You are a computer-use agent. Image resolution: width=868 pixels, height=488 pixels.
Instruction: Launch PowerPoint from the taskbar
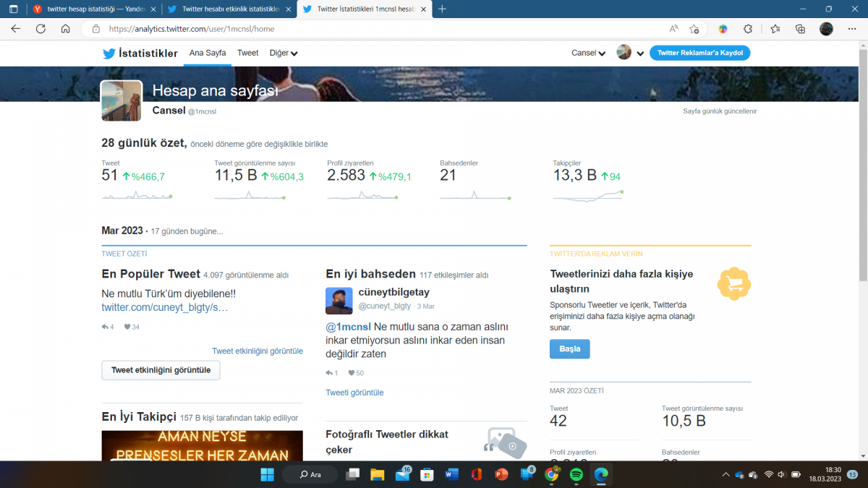point(501,474)
